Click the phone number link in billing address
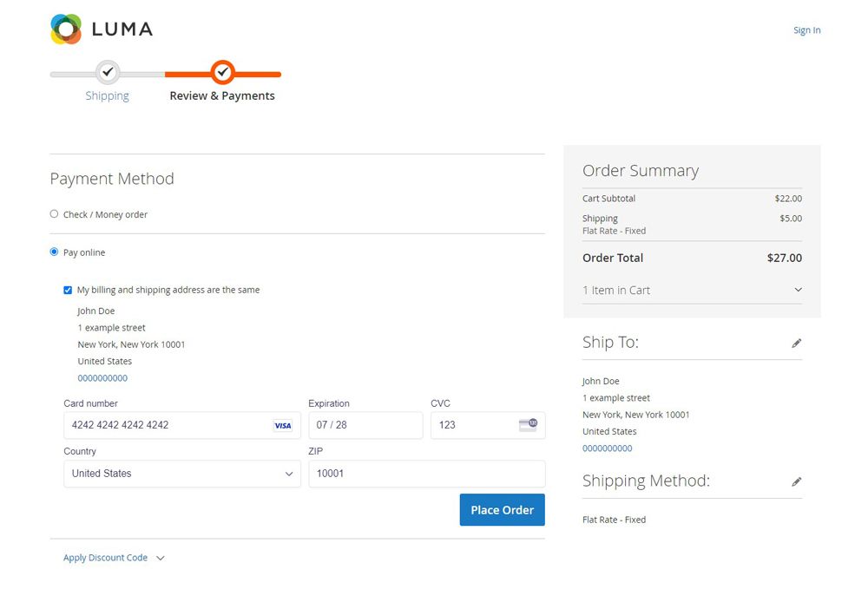Image resolution: width=868 pixels, height=589 pixels. pyautogui.click(x=102, y=377)
